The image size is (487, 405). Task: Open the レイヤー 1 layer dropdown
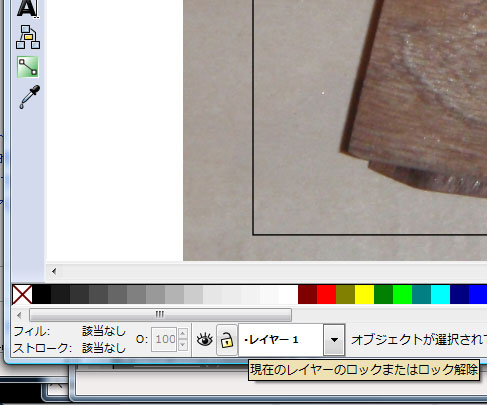(334, 340)
